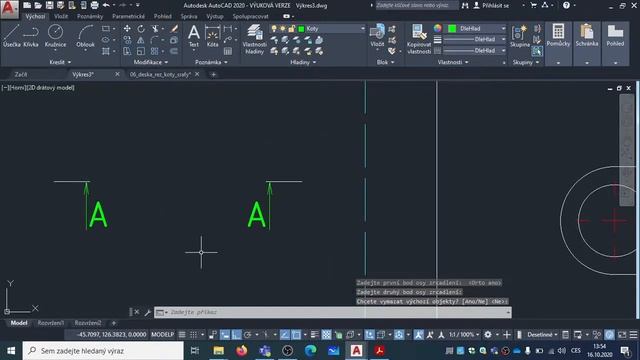Click the Model tab button
The height and width of the screenshot is (360, 640).
[19, 323]
